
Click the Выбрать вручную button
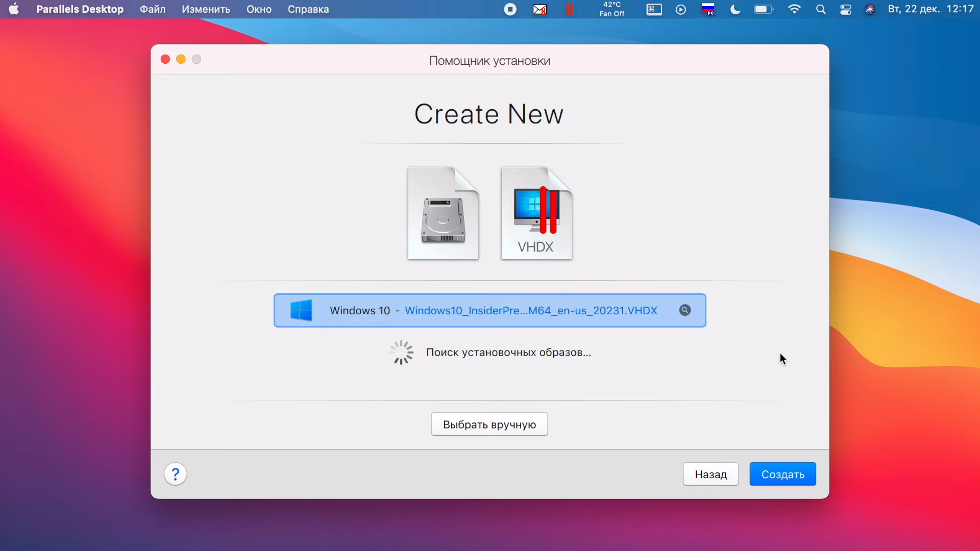pyautogui.click(x=489, y=424)
